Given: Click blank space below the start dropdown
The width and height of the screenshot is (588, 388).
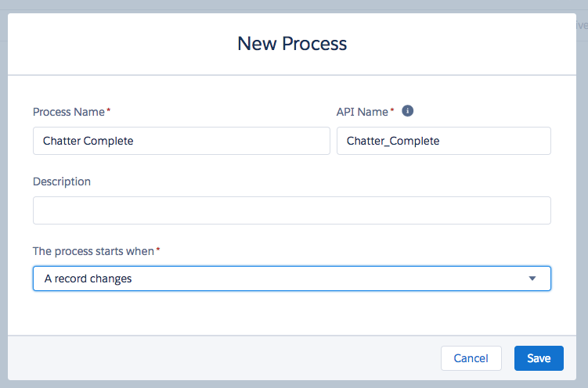Looking at the screenshot, I should pos(291,314).
